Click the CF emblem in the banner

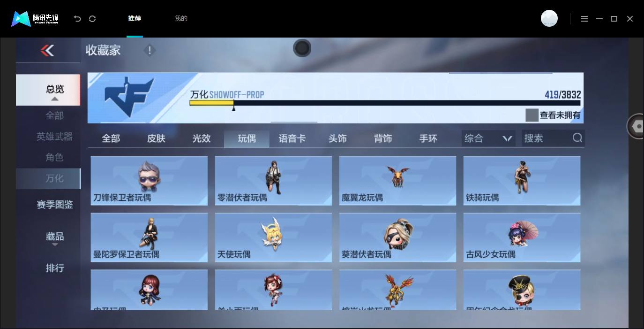tap(129, 97)
